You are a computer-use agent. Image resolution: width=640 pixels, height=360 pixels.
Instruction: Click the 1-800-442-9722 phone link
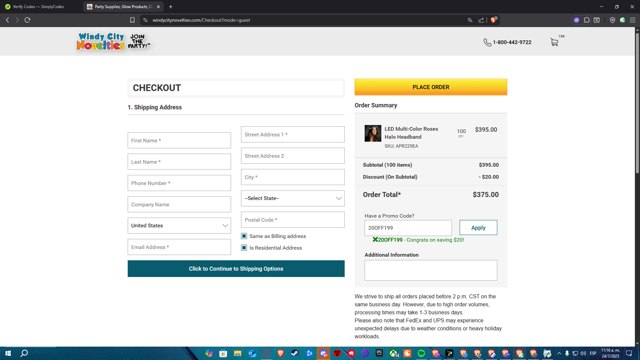click(x=512, y=42)
